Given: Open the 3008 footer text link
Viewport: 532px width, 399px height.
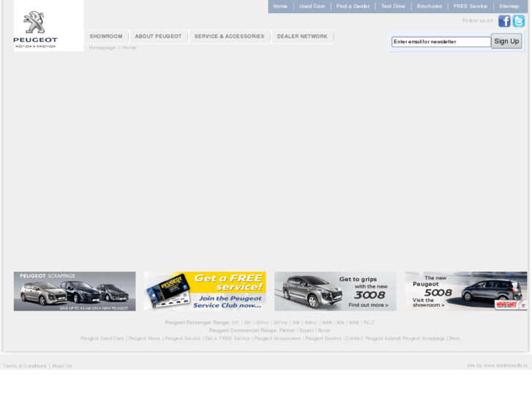Looking at the screenshot, I should point(326,323).
